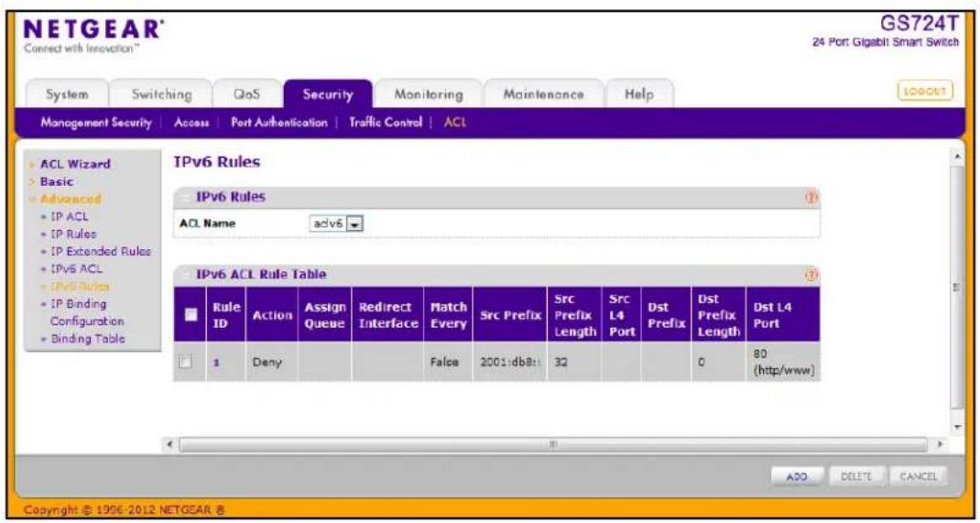The width and height of the screenshot is (980, 523).
Task: Switch to the Switching tab
Action: pos(162,94)
